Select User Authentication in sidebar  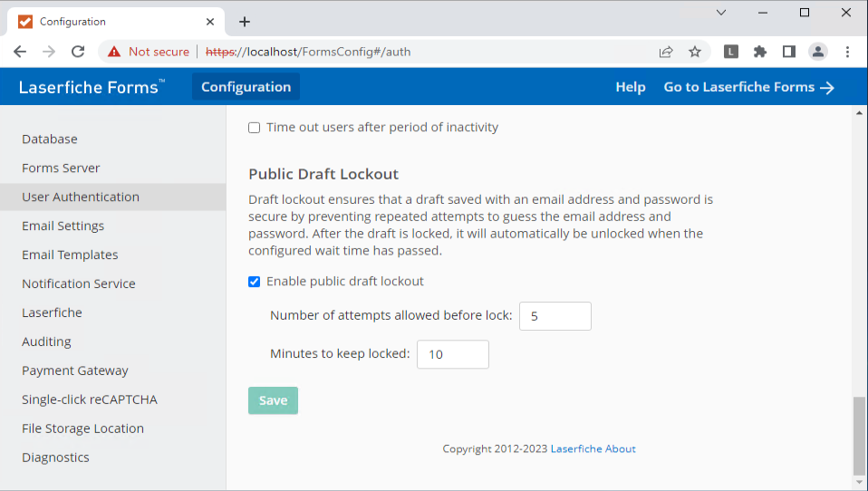coord(113,197)
